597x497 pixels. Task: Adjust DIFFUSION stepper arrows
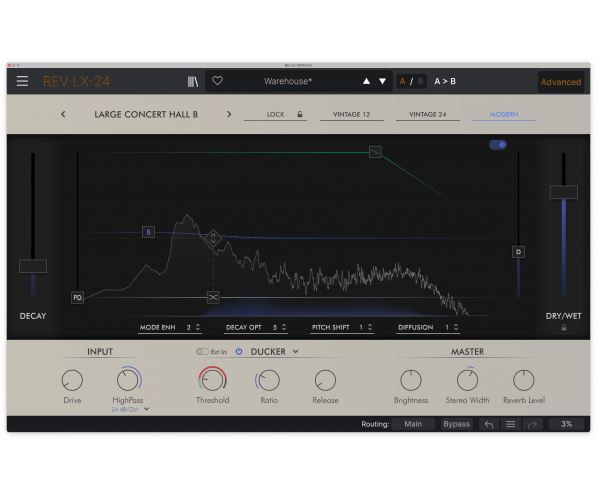[456, 327]
